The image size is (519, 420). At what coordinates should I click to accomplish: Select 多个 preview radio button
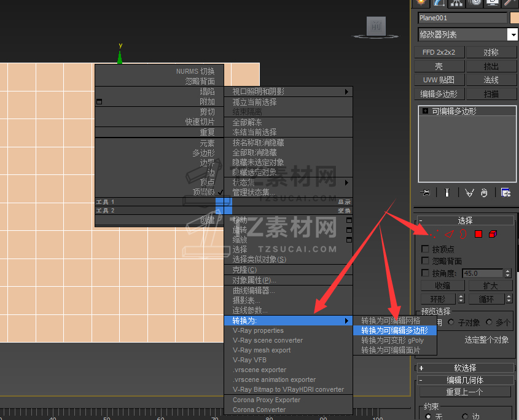point(488,322)
